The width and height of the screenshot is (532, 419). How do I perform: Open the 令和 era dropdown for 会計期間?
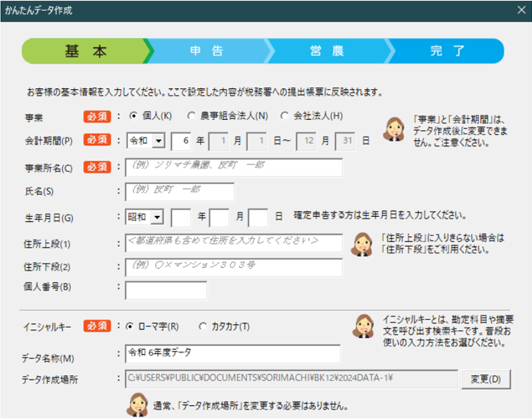click(x=159, y=139)
